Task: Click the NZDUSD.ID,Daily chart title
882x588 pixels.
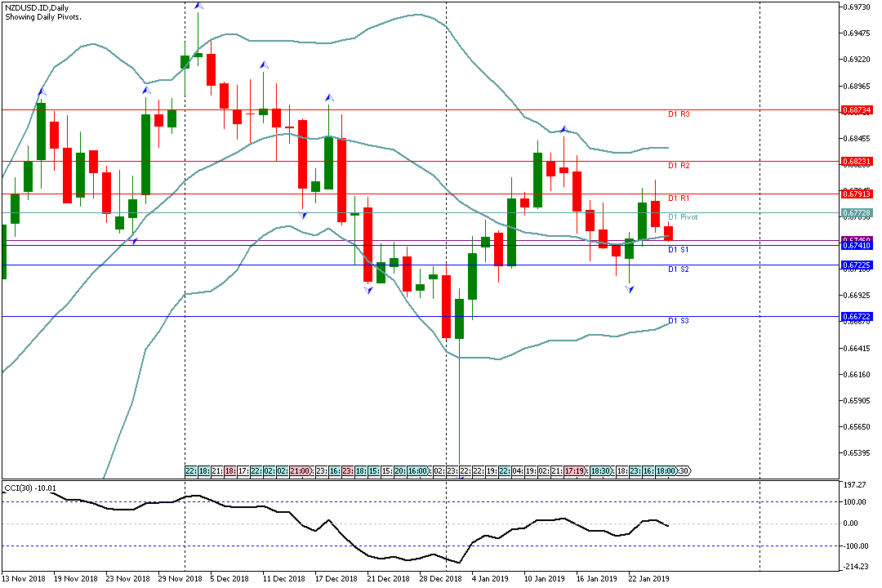Action: click(37, 8)
